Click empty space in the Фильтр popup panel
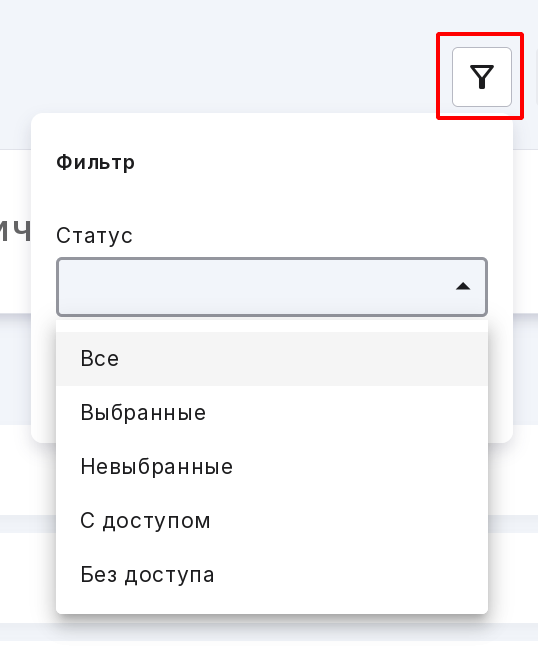The height and width of the screenshot is (652, 538). (x=291, y=191)
